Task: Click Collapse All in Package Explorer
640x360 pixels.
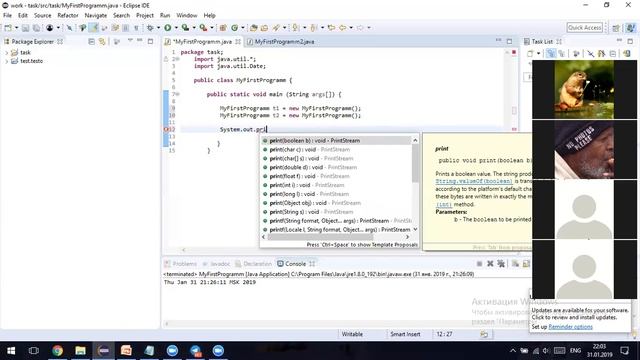Action: tap(91, 42)
